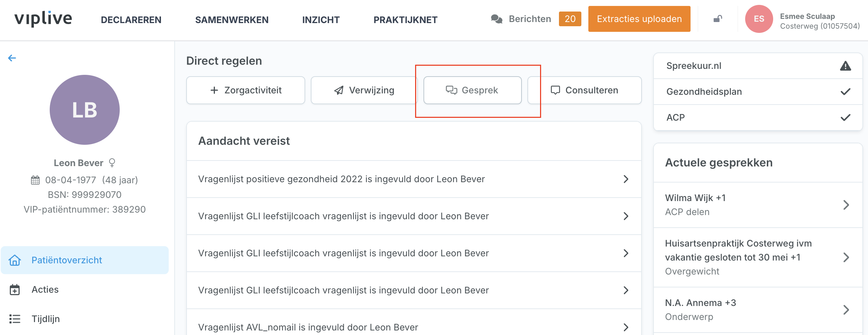Click the Gezondheidsplan checkmark
868x335 pixels.
pyautogui.click(x=845, y=92)
